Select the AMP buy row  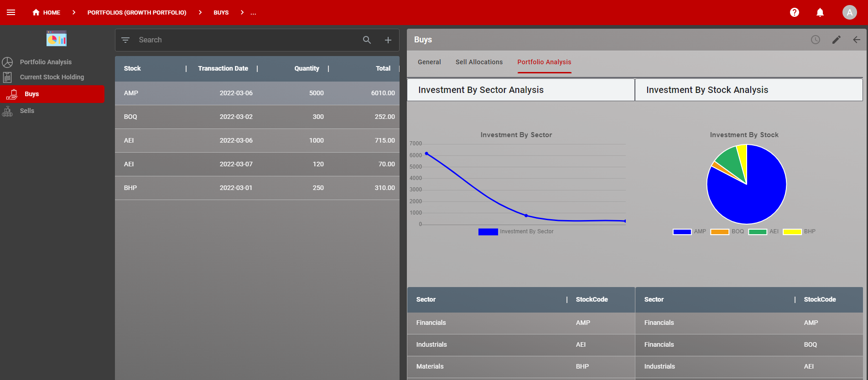(x=257, y=93)
